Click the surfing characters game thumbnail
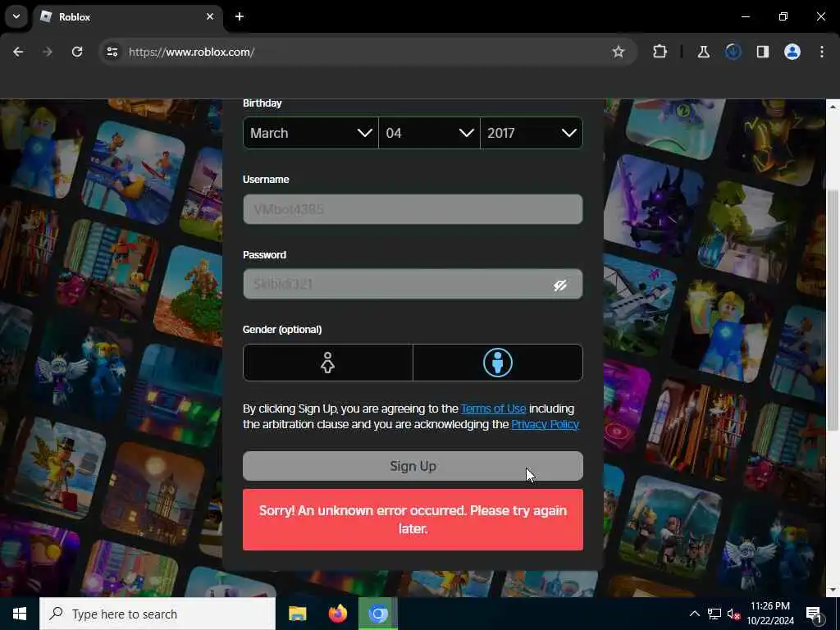 (x=135, y=172)
